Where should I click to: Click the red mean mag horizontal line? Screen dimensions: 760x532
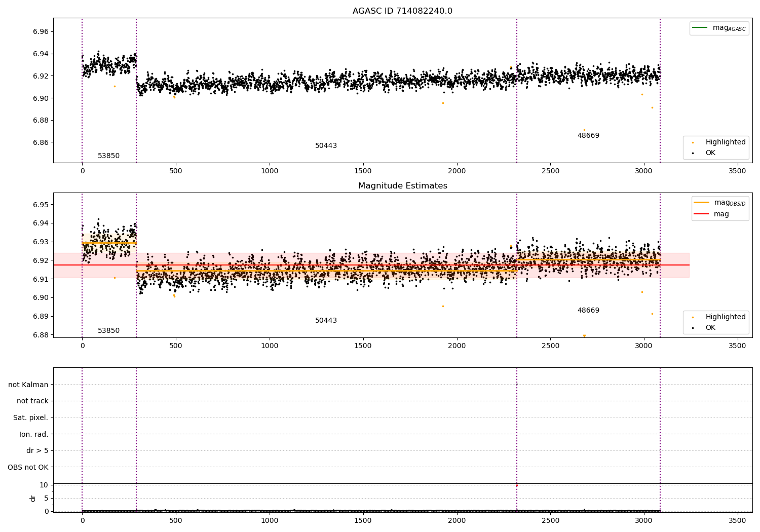tap(371, 265)
